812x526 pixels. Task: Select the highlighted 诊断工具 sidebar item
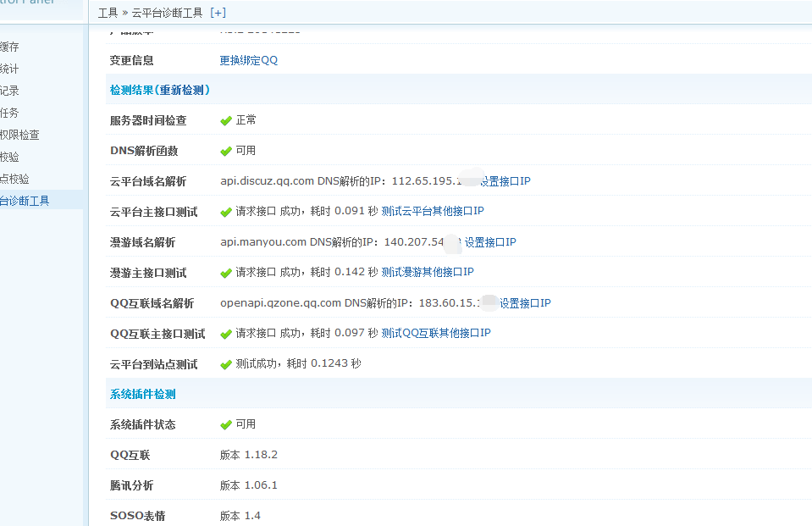[25, 201]
